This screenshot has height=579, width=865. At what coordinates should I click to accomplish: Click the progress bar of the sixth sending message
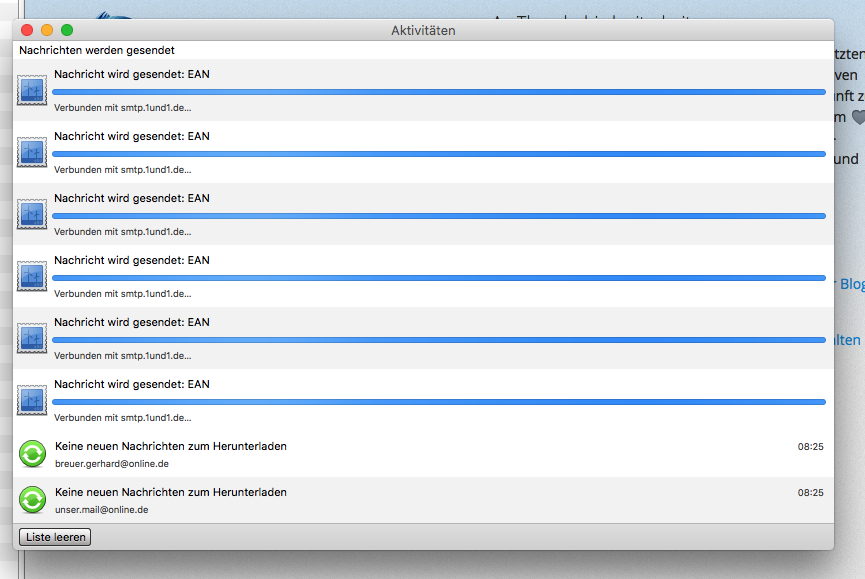439,402
